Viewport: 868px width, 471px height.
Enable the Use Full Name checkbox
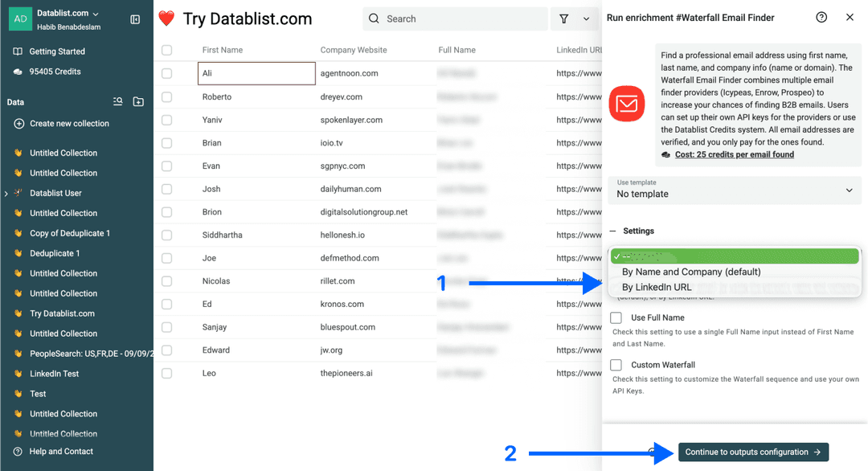(616, 317)
